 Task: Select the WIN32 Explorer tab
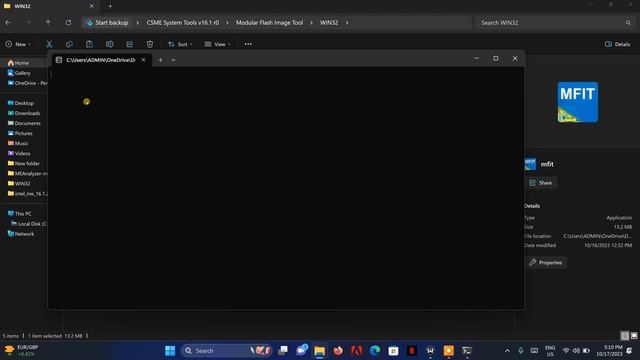[x=49, y=6]
